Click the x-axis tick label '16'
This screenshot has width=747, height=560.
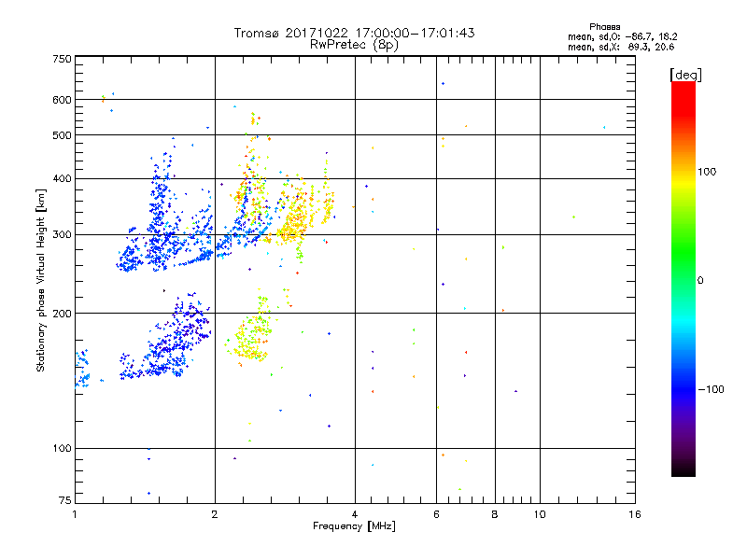click(635, 514)
